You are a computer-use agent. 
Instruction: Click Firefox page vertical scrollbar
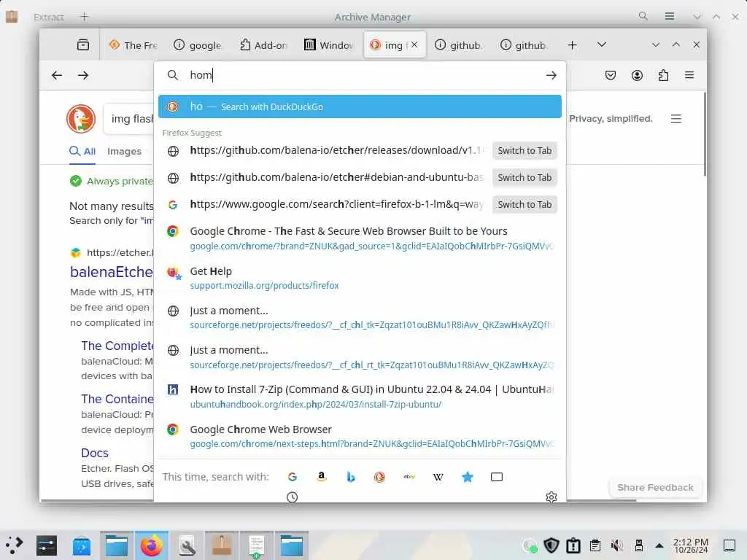[x=704, y=134]
